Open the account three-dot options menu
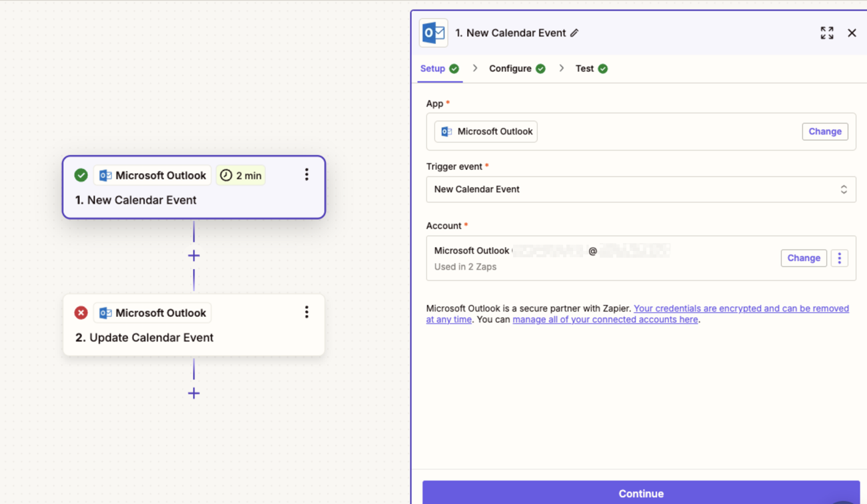 tap(839, 258)
